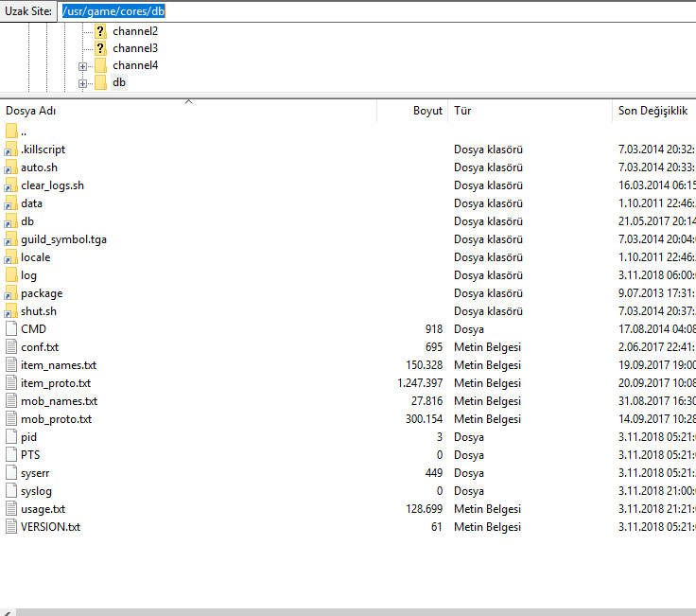Sort files by Tür column
The width and height of the screenshot is (696, 616).
pyautogui.click(x=530, y=111)
